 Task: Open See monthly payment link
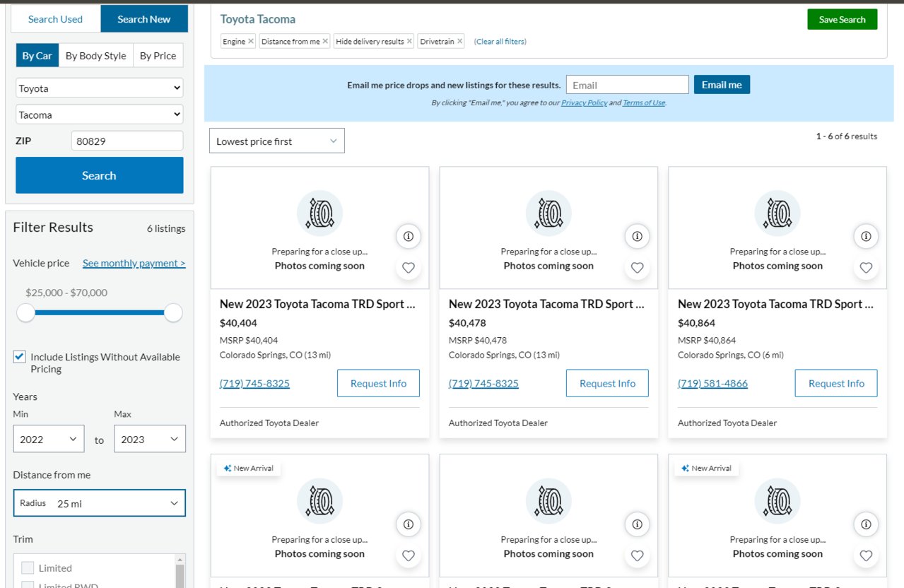(134, 263)
